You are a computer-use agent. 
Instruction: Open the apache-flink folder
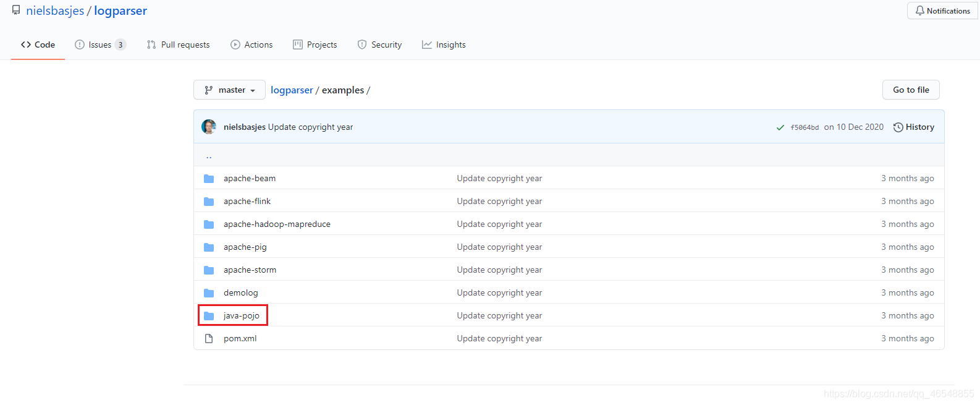247,201
